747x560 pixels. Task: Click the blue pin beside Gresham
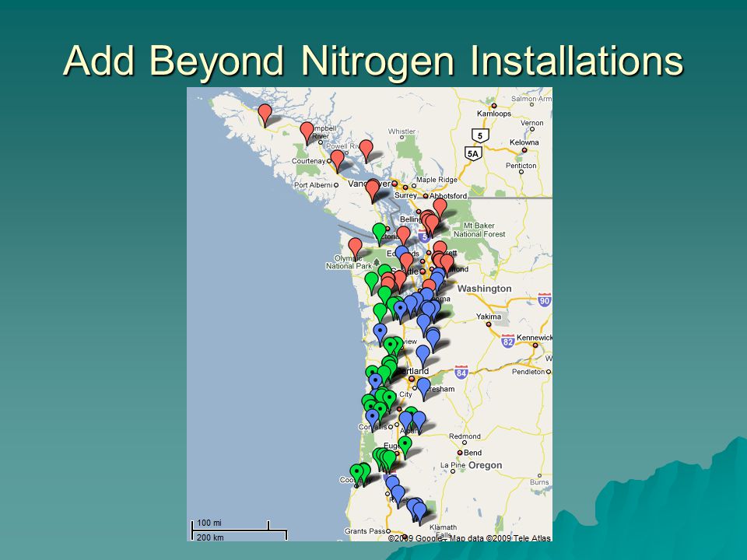pos(423,389)
